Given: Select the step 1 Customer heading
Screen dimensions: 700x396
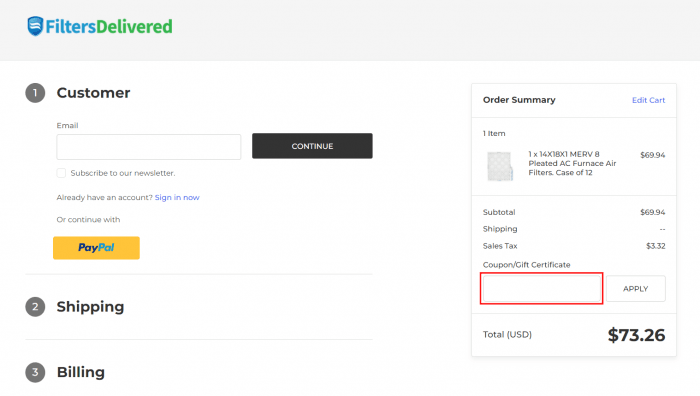Looking at the screenshot, I should click(x=93, y=93).
